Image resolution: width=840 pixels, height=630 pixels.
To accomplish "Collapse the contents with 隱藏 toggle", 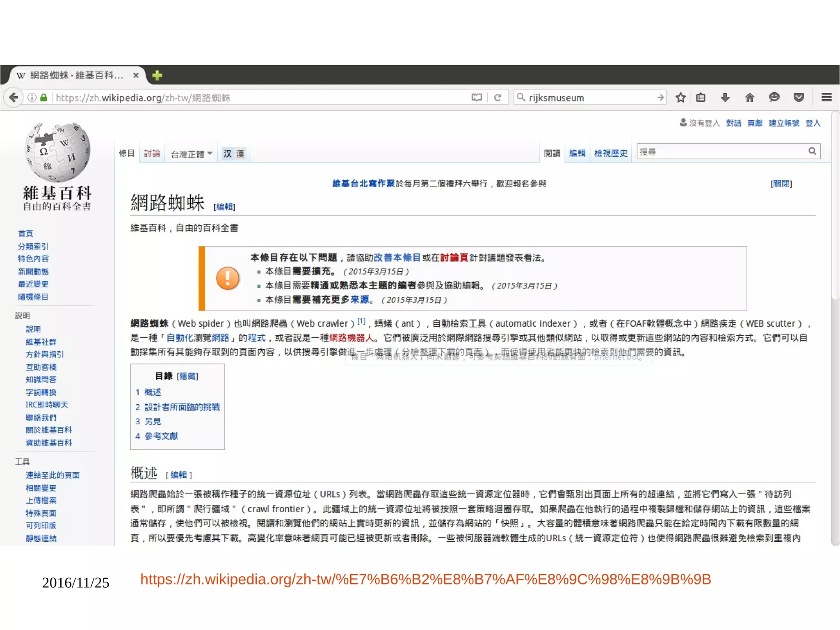I will click(x=188, y=376).
